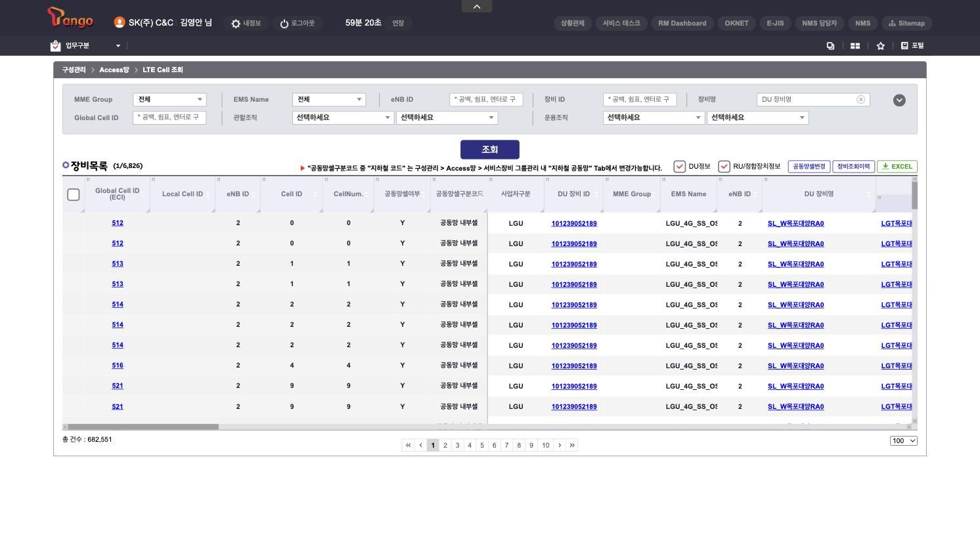Open the EMS Name dropdown
This screenshot has width=980, height=533.
click(x=329, y=100)
